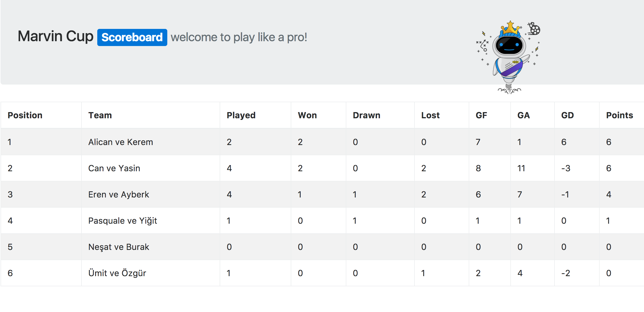
Task: Click the Drawn column header
Action: tap(366, 115)
